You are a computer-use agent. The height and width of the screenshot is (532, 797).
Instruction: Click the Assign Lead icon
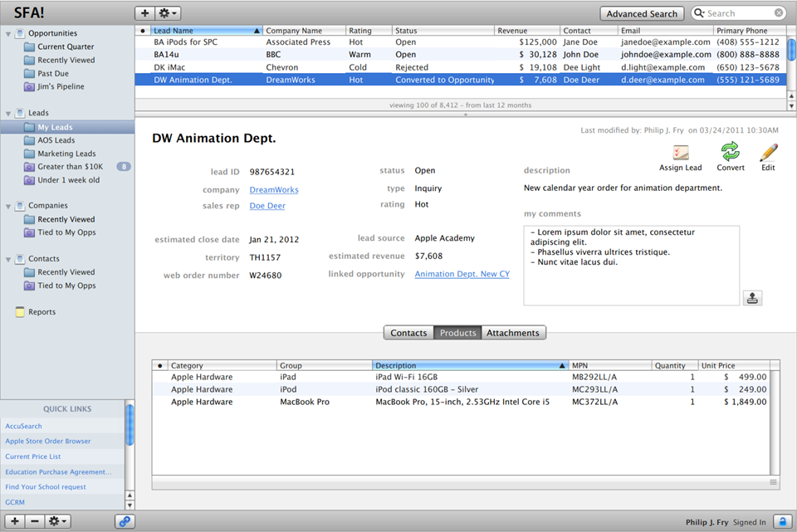coord(681,153)
